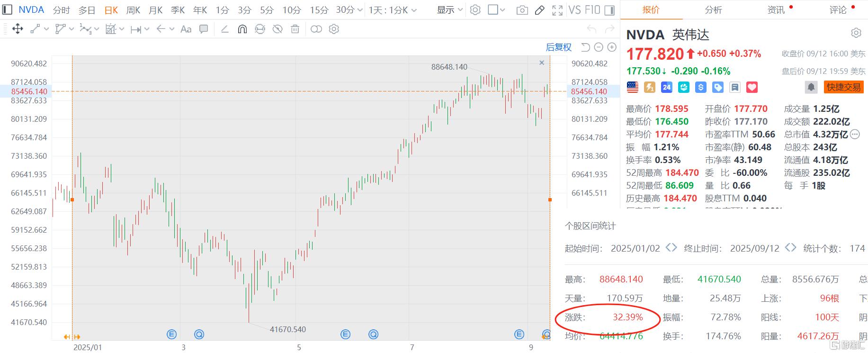Select the arrow drawing tool
This screenshot has height=353, width=868.
[x=161, y=29]
